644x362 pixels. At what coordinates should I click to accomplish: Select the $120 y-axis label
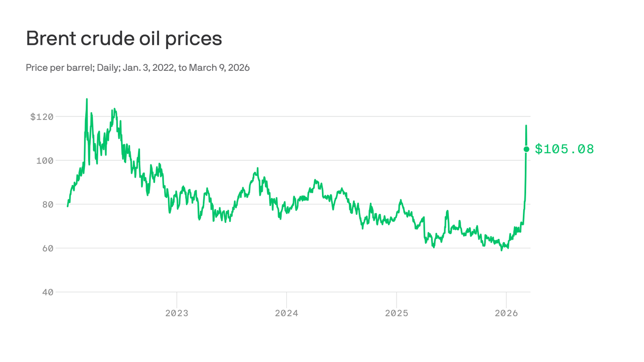(x=41, y=116)
